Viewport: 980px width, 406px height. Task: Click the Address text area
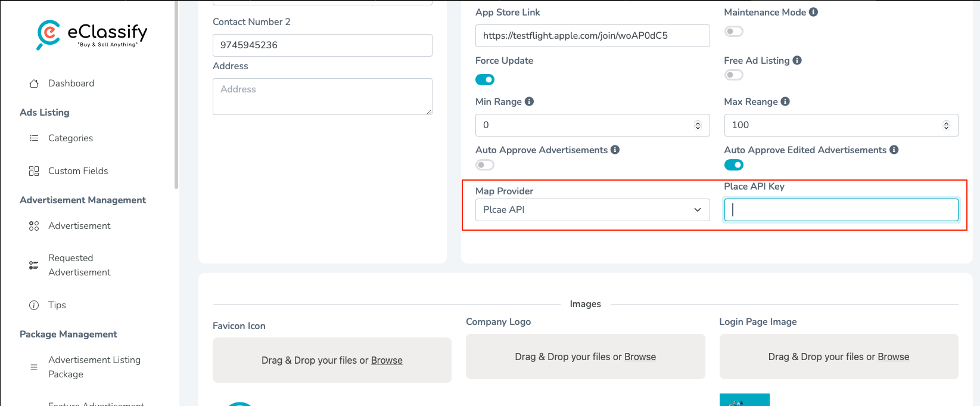point(322,97)
